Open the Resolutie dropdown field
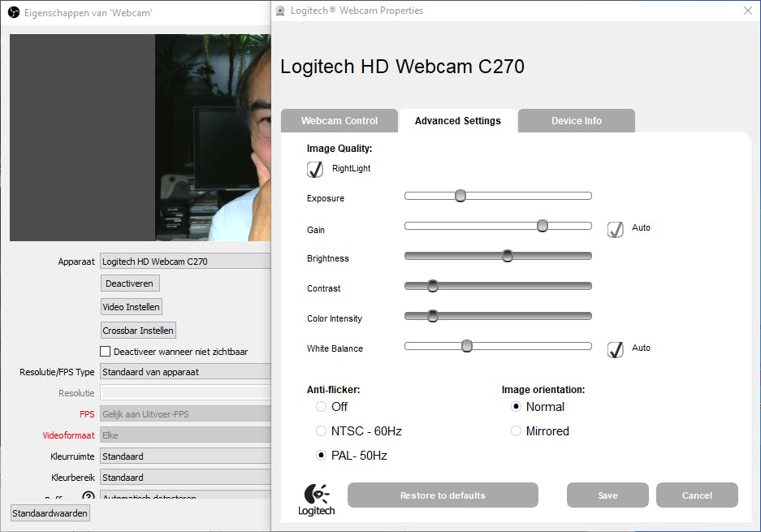The image size is (761, 532). [185, 393]
